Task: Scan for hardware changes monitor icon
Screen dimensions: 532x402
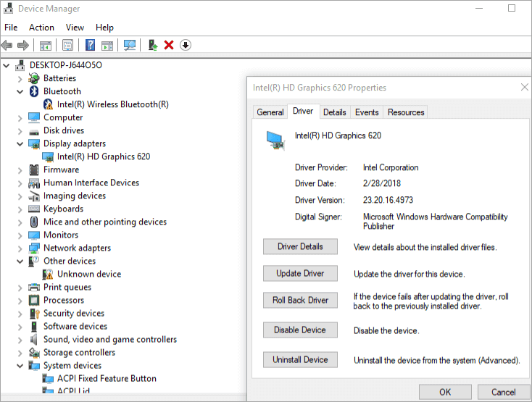Action: point(130,45)
